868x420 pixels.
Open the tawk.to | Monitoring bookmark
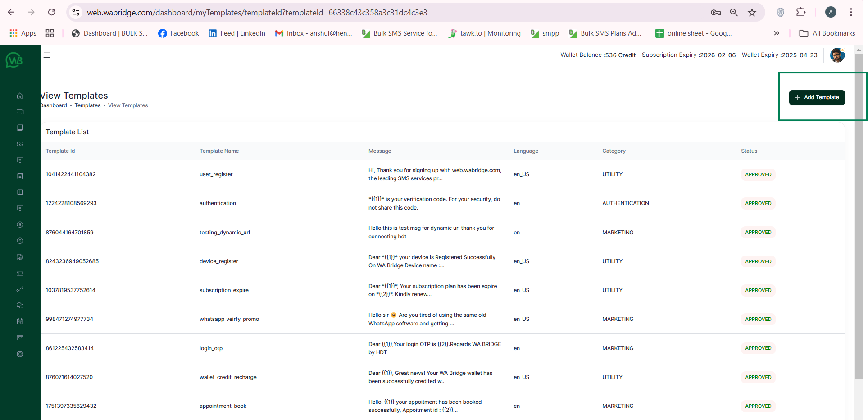click(x=484, y=33)
